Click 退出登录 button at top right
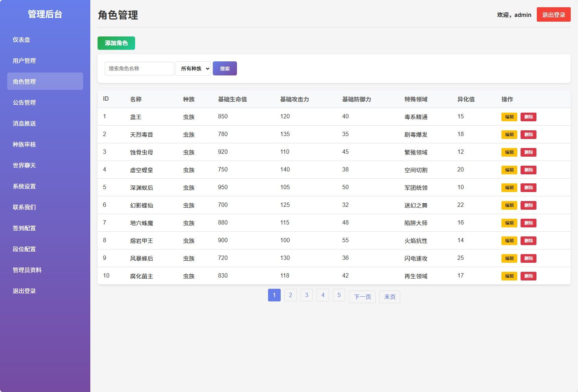This screenshot has height=392, width=578. (x=553, y=14)
